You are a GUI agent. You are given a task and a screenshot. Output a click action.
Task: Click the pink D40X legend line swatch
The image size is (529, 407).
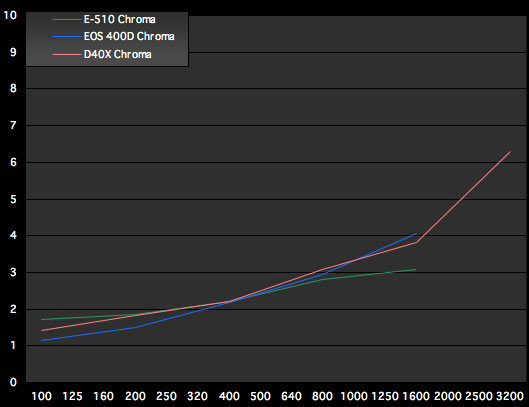click(66, 54)
